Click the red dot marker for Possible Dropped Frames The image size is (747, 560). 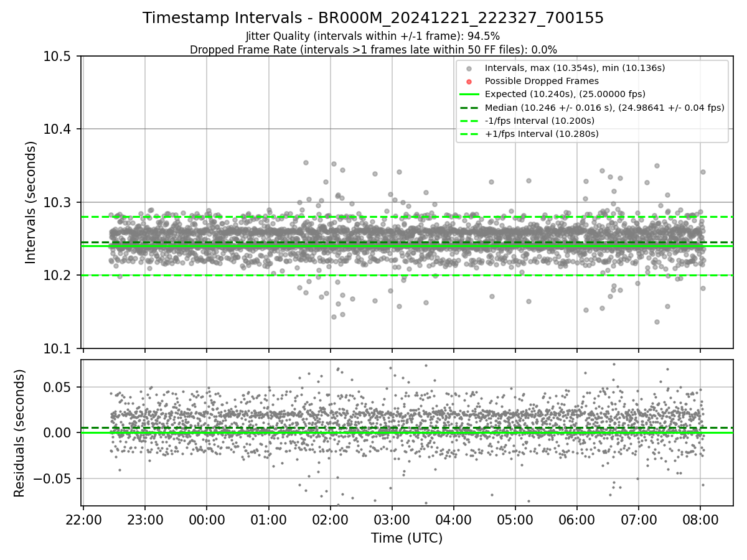point(469,82)
